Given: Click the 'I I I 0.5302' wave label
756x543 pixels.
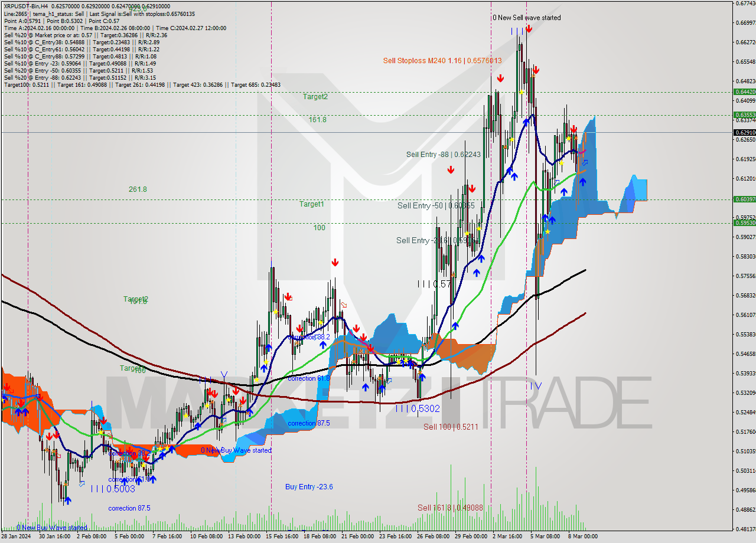Looking at the screenshot, I should pyautogui.click(x=418, y=408).
